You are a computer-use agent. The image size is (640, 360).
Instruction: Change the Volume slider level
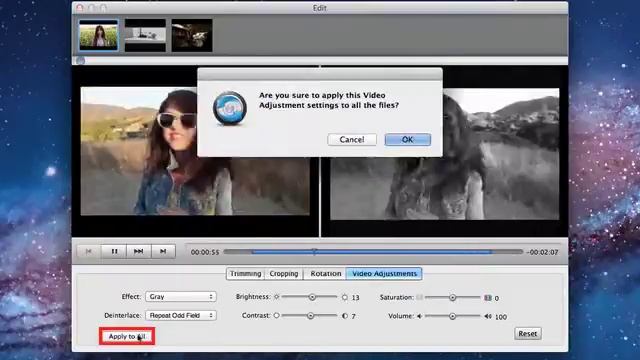(x=452, y=316)
